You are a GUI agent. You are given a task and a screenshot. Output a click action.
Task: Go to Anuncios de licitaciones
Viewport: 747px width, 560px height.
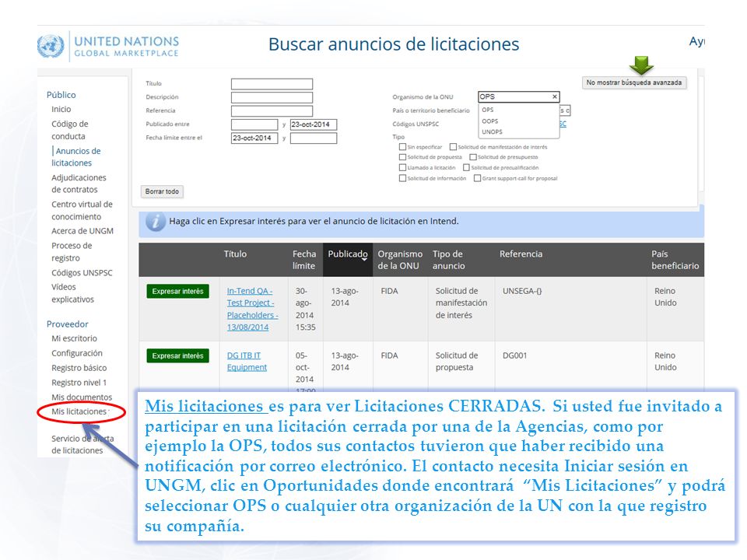click(75, 156)
